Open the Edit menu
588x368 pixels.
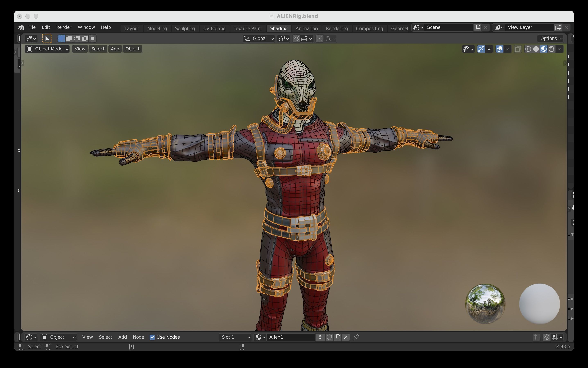tap(46, 27)
